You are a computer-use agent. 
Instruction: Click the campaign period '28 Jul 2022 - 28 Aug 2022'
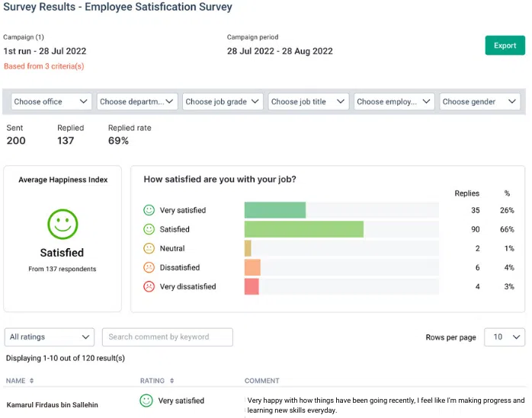point(280,51)
